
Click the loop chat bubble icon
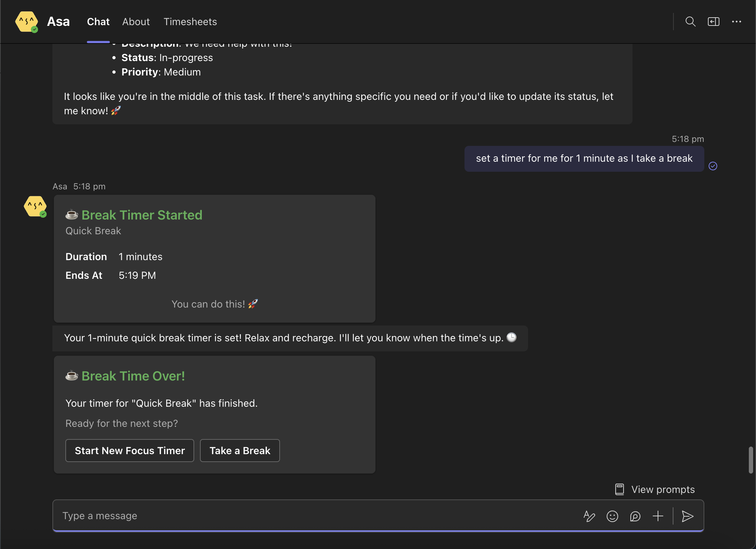click(635, 516)
